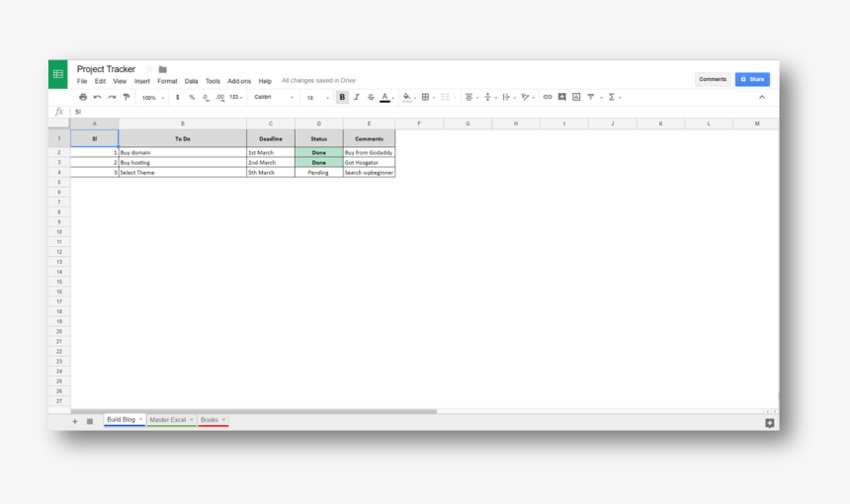Image resolution: width=850 pixels, height=504 pixels.
Task: Select the 'Buy domain' cell
Action: click(x=183, y=153)
